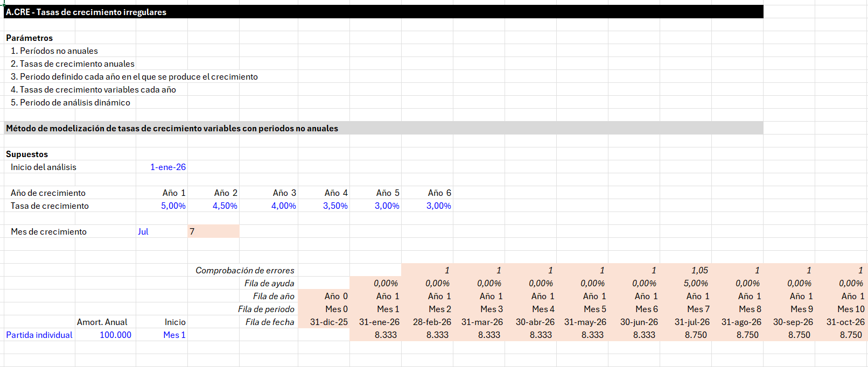The image size is (868, 367).
Task: Click the 'Año 0' year row cell
Action: [335, 296]
